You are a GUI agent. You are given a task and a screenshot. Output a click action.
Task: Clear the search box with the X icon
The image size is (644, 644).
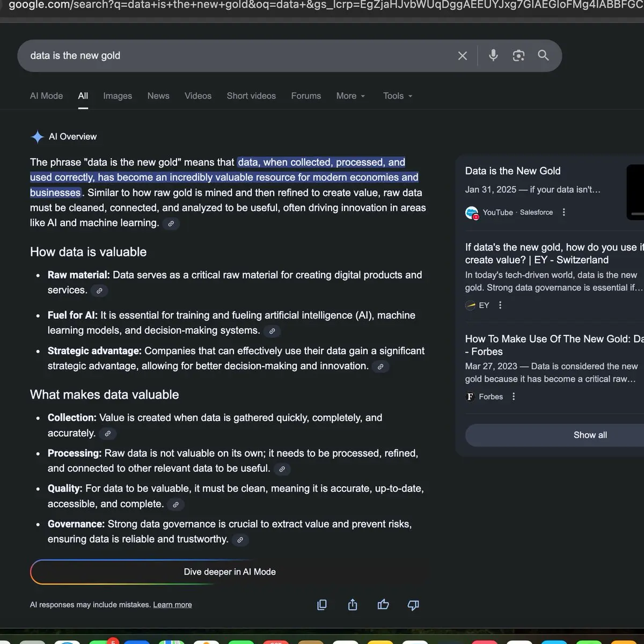pos(463,56)
